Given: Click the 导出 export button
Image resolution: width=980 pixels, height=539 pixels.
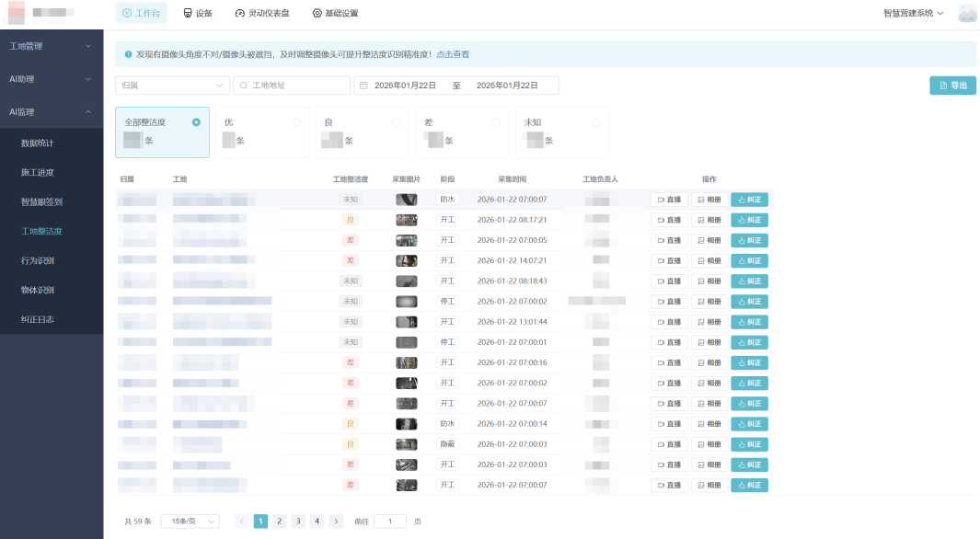Looking at the screenshot, I should (952, 86).
